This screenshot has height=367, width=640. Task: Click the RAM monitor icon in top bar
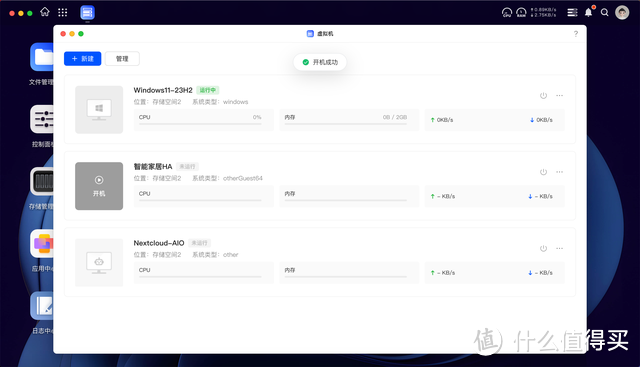point(521,13)
